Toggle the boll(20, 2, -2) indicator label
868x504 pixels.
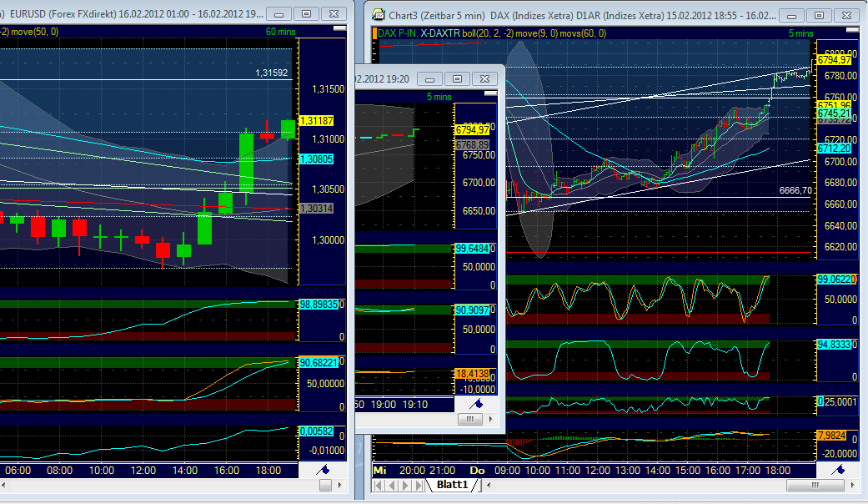[x=489, y=33]
